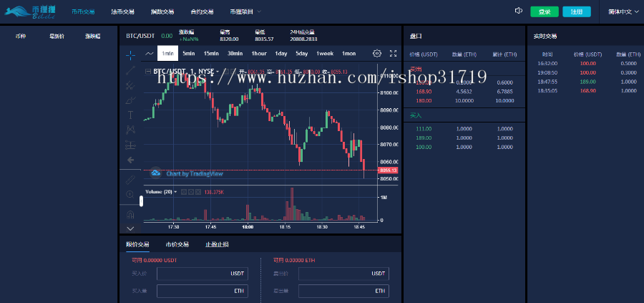Select the trend line drawing tool
This screenshot has width=644, height=303.
pyautogui.click(x=131, y=70)
